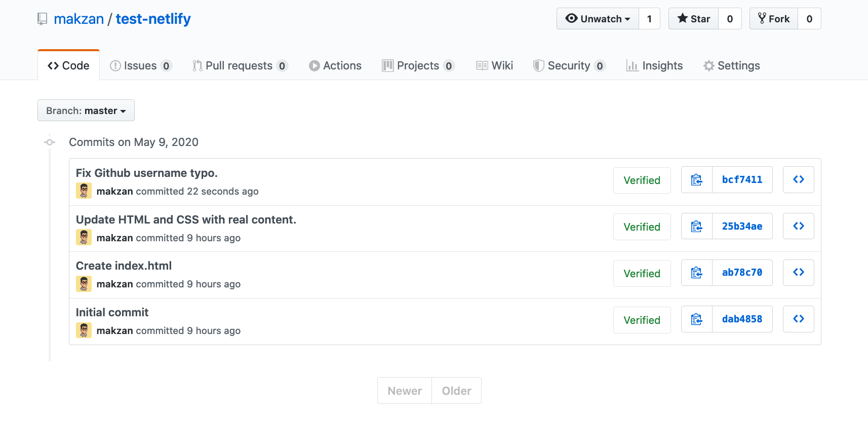Show Verified signature details for ab78c70
Viewport: 868px width, 445px height.
(642, 273)
